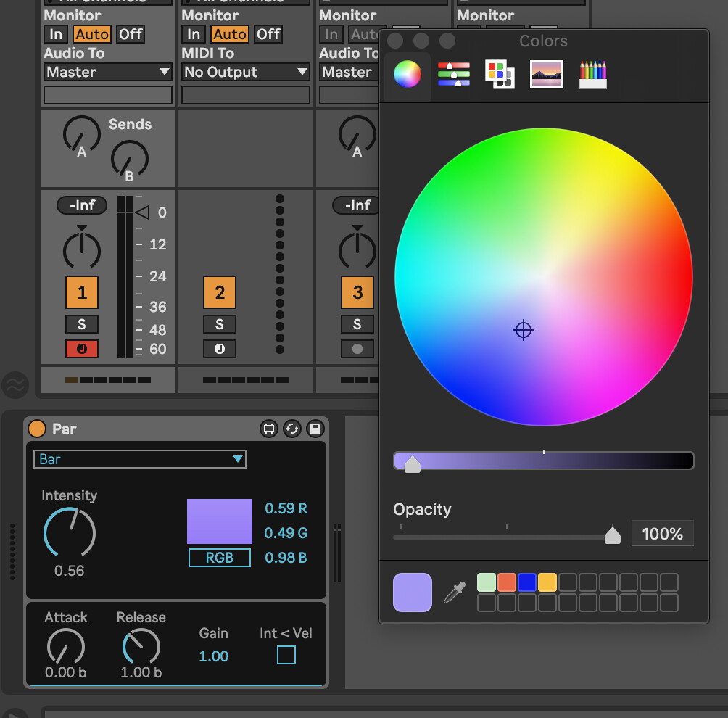Image resolution: width=728 pixels, height=718 pixels.
Task: Open the Image Palettes tab
Action: point(547,74)
